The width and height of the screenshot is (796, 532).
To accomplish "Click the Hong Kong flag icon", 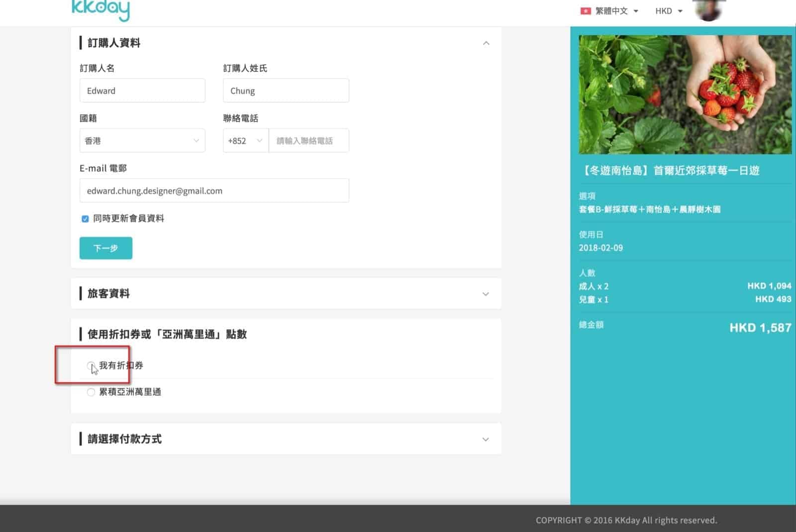I will coord(585,11).
